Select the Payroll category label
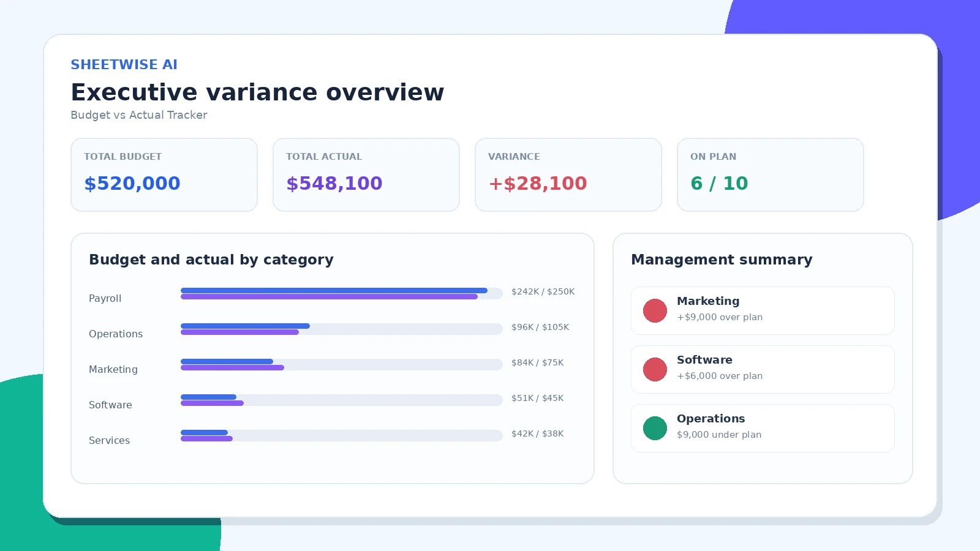The width and height of the screenshot is (980, 551). (105, 298)
